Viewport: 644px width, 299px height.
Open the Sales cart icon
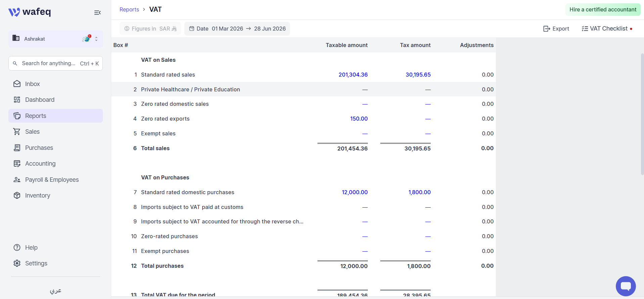(17, 131)
